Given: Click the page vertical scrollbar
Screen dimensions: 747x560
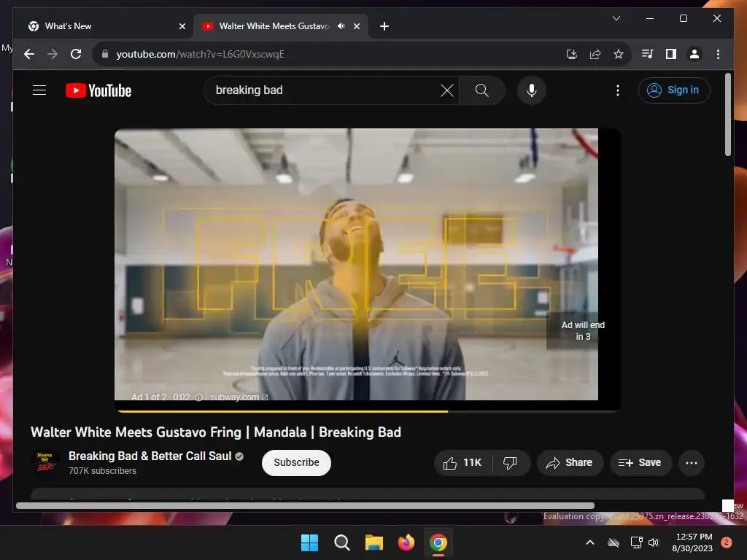Looking at the screenshot, I should point(727,114).
